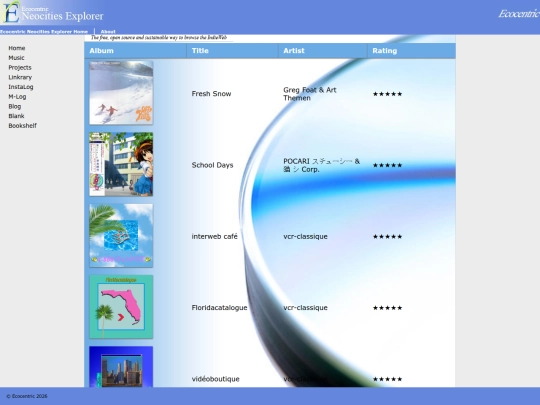Select the School Days title text
This screenshot has height=405, width=540.
click(212, 165)
